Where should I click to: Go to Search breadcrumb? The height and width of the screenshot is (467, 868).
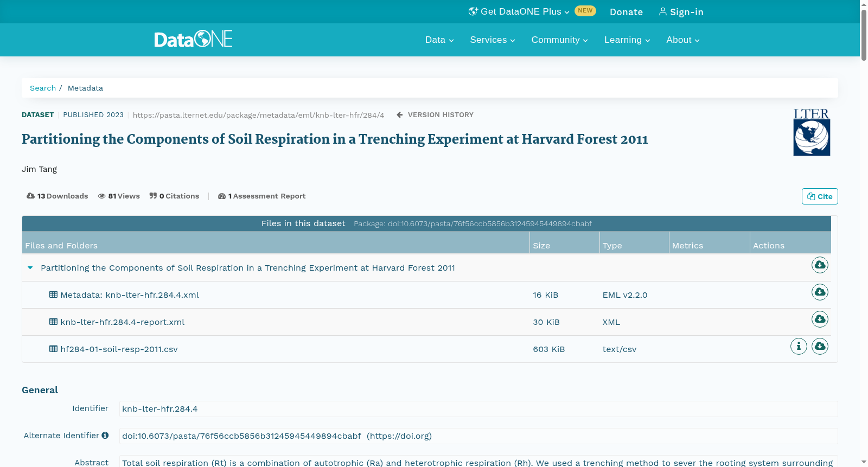[43, 88]
